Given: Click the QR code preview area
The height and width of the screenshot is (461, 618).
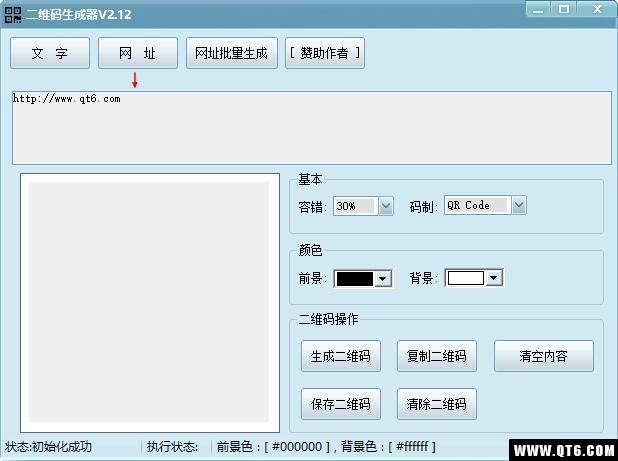Looking at the screenshot, I should [x=150, y=303].
